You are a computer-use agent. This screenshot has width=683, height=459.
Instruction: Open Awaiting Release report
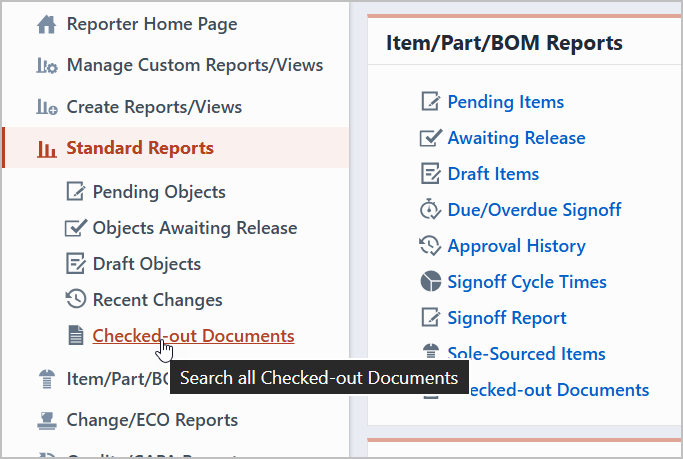[x=517, y=138]
